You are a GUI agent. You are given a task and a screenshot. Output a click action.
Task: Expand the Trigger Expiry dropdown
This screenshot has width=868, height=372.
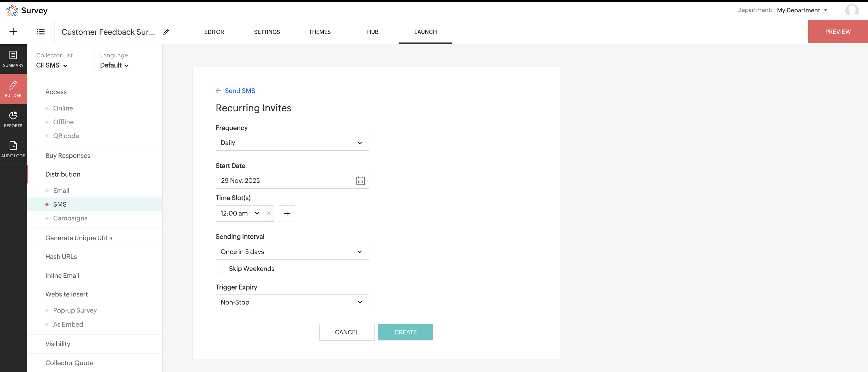(292, 302)
